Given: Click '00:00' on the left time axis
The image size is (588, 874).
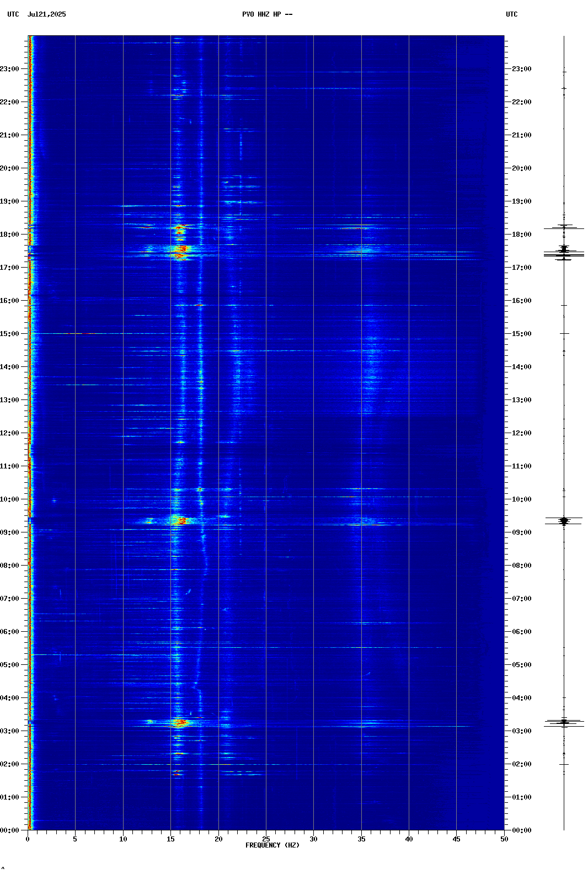Looking at the screenshot, I should tap(9, 830).
